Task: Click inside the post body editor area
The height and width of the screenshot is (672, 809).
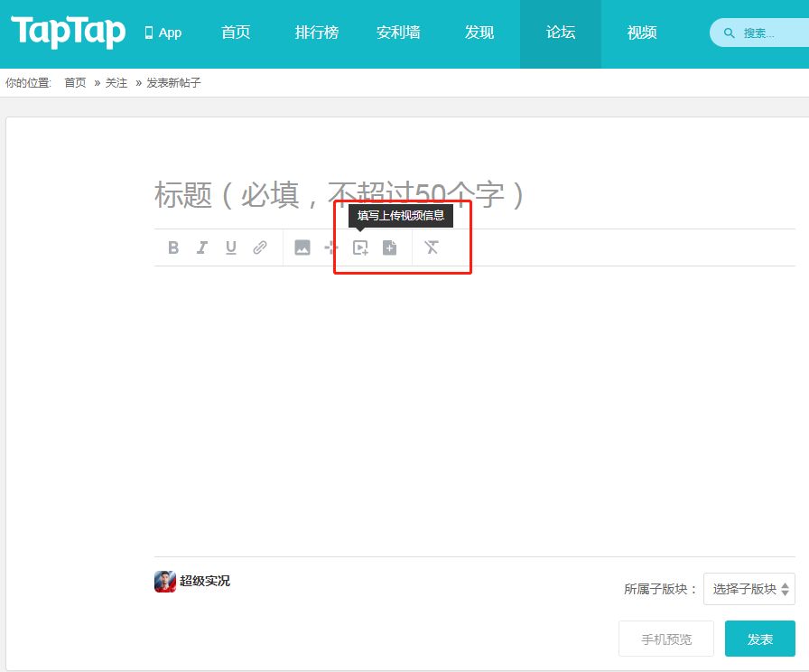Action: pyautogui.click(x=474, y=411)
